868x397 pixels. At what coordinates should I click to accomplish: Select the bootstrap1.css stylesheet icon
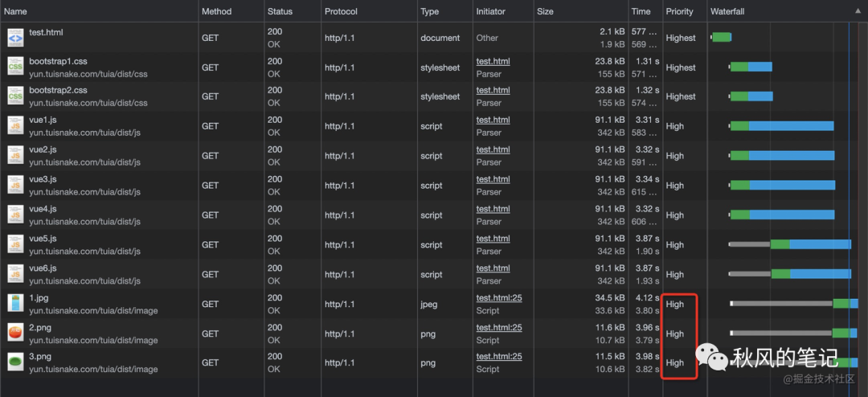15,67
